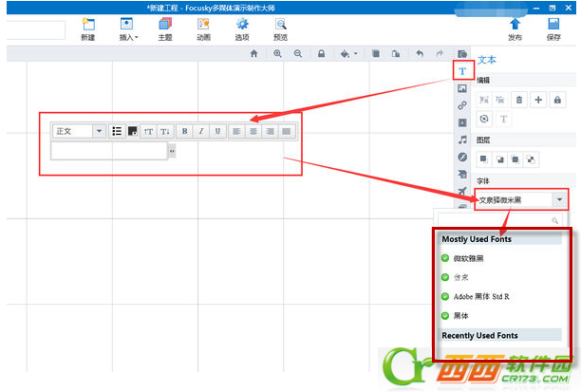
Task: Click the Recently Used Fonts header
Action: (x=500, y=335)
